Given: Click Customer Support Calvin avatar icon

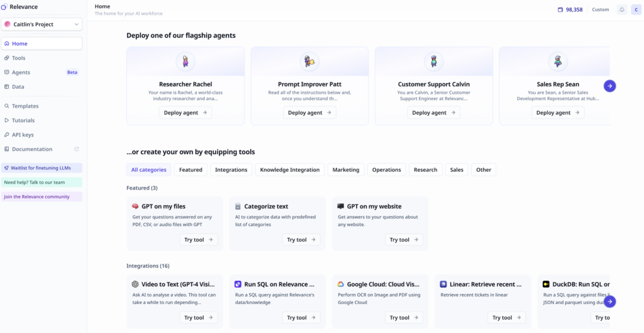Looking at the screenshot, I should click(434, 62).
